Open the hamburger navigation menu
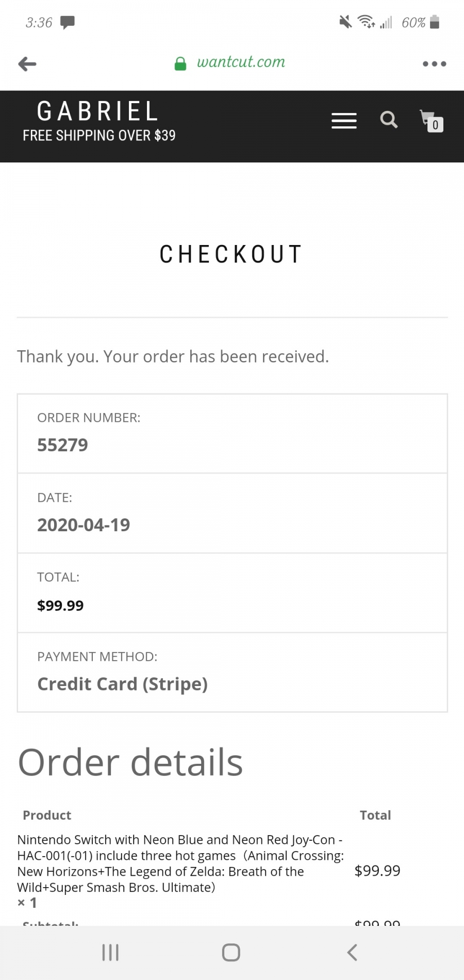The image size is (464, 980). [x=344, y=121]
